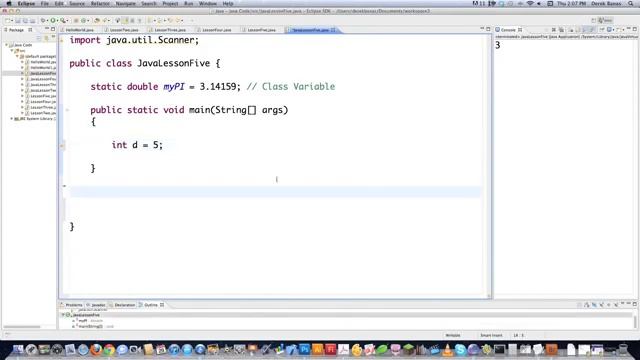Viewport: 640px width, 360px height.
Task: Open the Window menu
Action: pyautogui.click(x=208, y=3)
